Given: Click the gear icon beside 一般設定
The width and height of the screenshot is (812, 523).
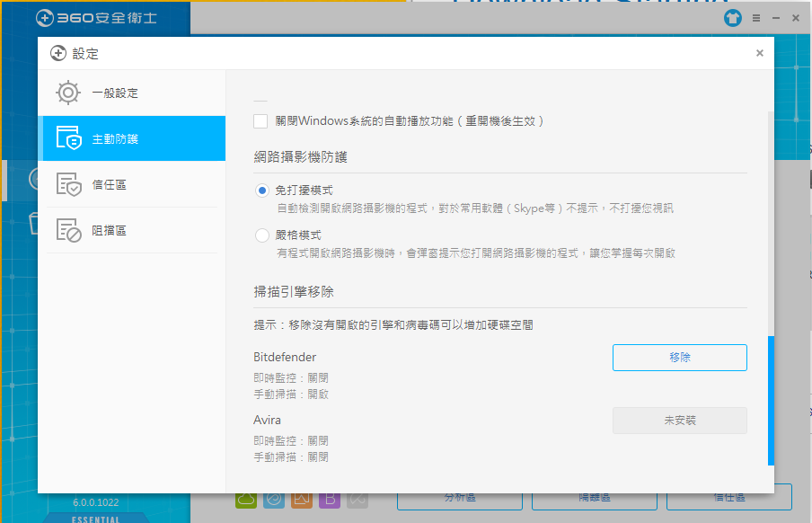Looking at the screenshot, I should click(x=68, y=93).
